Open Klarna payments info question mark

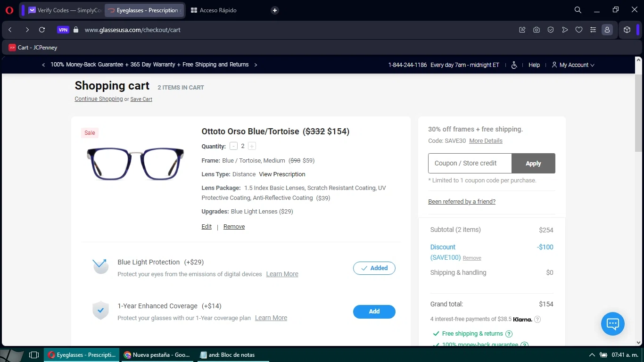coord(537,319)
